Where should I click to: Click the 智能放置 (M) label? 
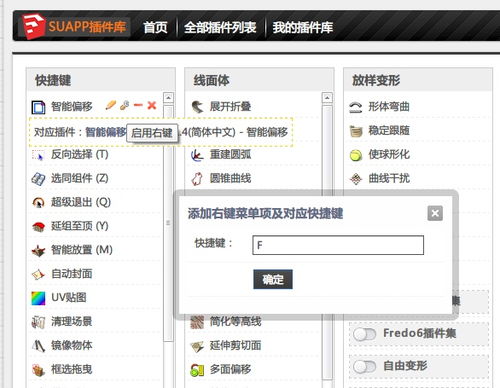click(x=82, y=250)
